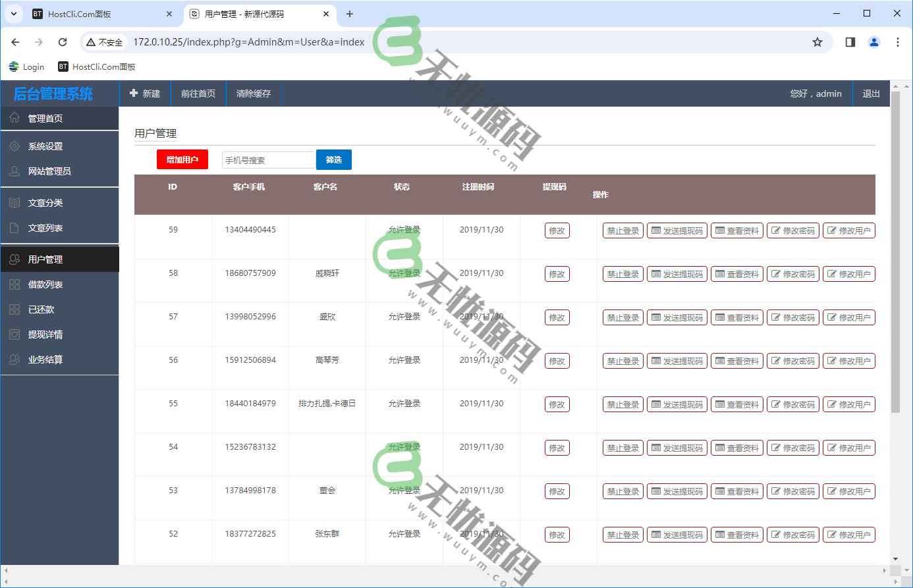
Task: Reload the page using the refresh icon
Action: tap(63, 42)
